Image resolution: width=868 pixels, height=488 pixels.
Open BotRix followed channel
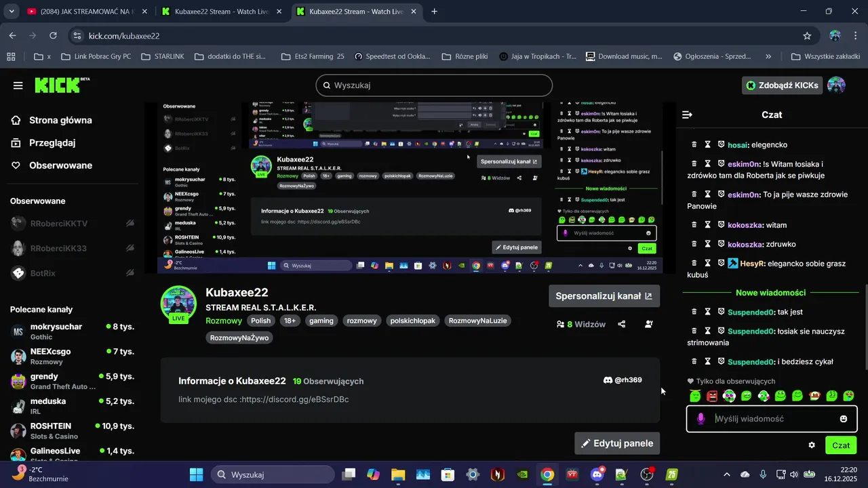(x=73, y=273)
